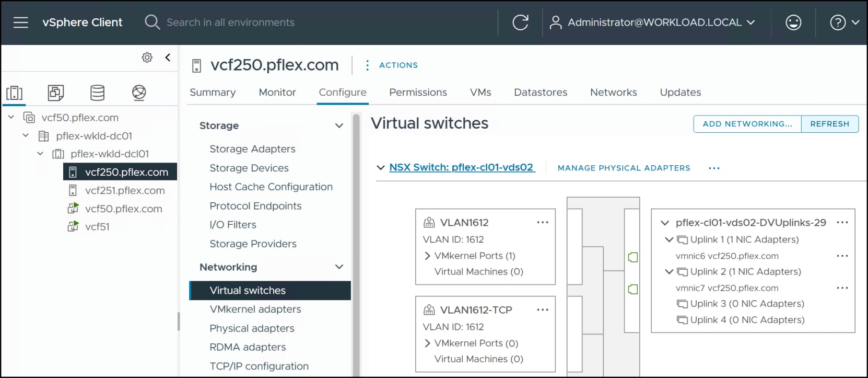The height and width of the screenshot is (378, 868).
Task: Select host vcf250.pflex.com in tree
Action: pyautogui.click(x=120, y=172)
